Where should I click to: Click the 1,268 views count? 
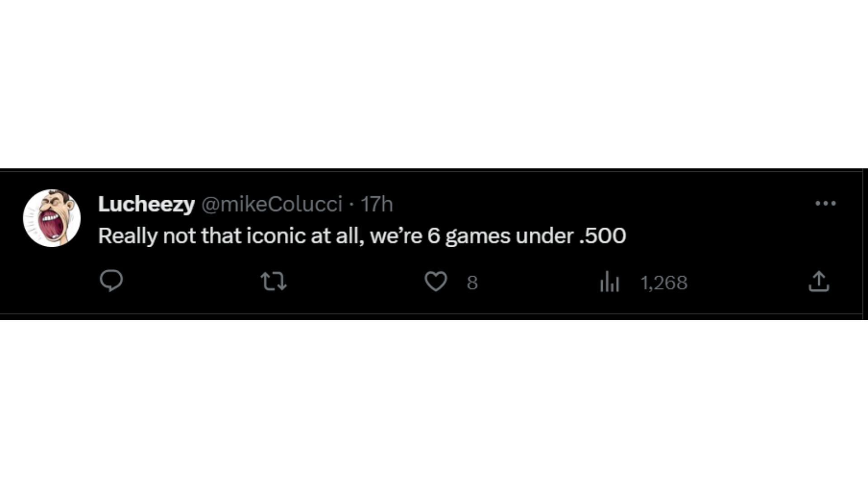click(664, 283)
